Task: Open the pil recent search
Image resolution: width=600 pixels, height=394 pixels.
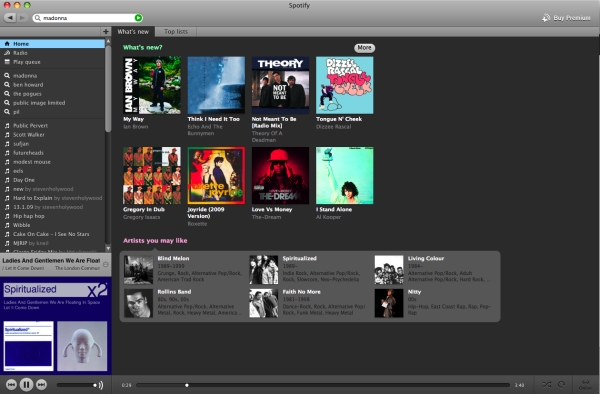Action: (x=52, y=112)
